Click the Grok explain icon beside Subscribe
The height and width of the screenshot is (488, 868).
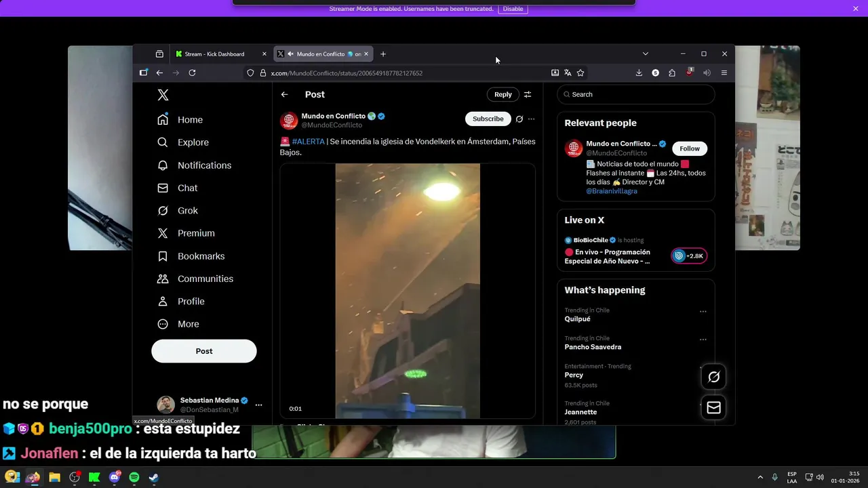519,119
